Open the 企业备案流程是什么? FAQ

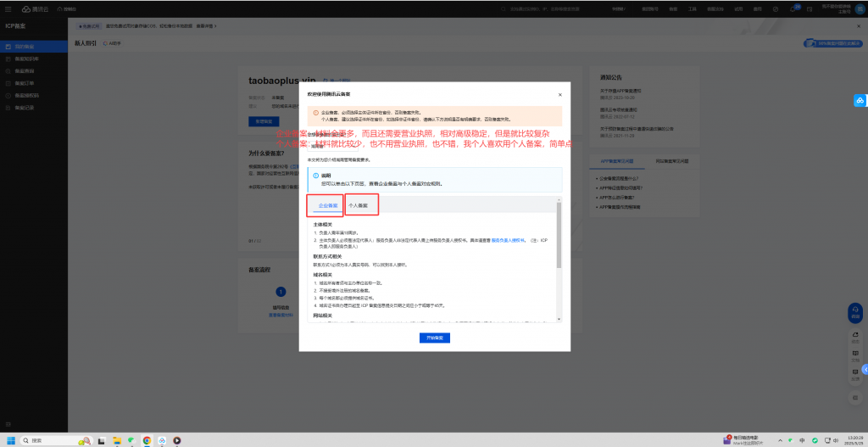[617, 178]
